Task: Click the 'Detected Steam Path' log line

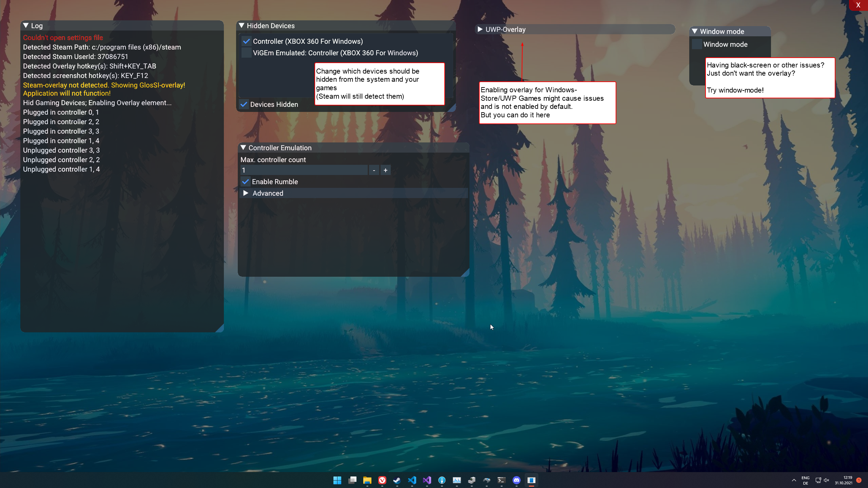Action: coord(102,47)
